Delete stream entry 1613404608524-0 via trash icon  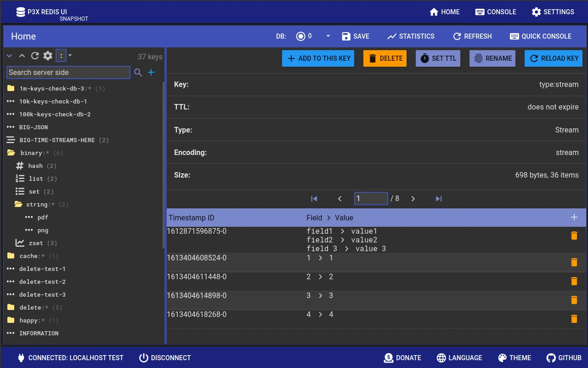[x=574, y=262]
